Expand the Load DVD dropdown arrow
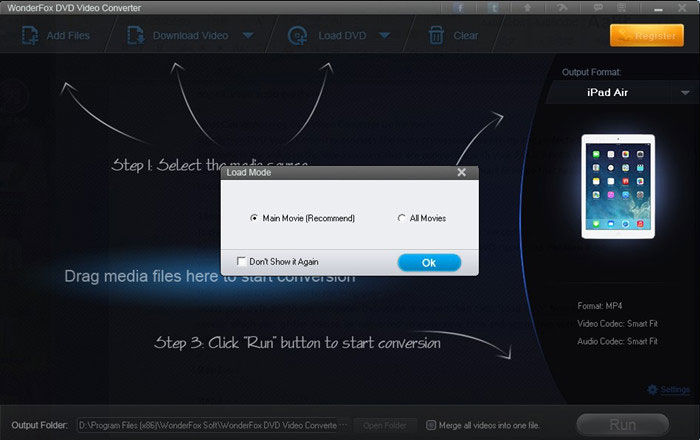This screenshot has height=440, width=700. (x=384, y=36)
